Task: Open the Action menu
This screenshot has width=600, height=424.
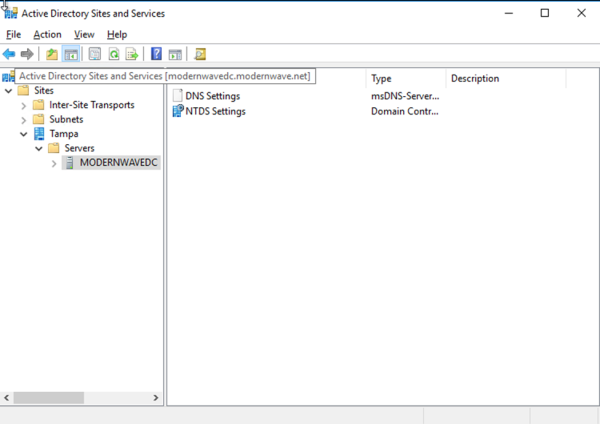Action: 47,34
